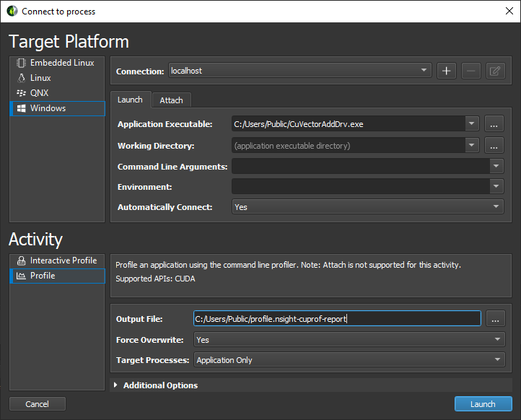The height and width of the screenshot is (420, 521).
Task: Choose the Linux target platform
Action: [40, 78]
